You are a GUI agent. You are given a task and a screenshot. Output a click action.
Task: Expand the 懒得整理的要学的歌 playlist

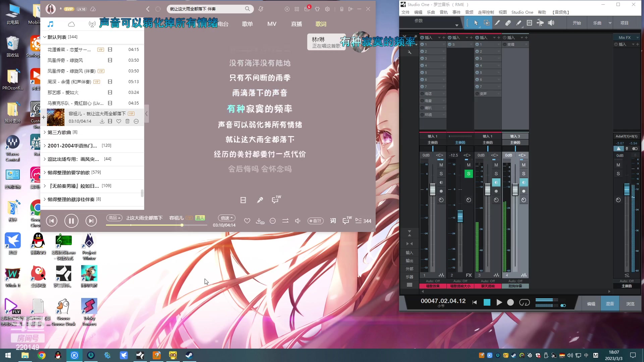click(x=45, y=172)
